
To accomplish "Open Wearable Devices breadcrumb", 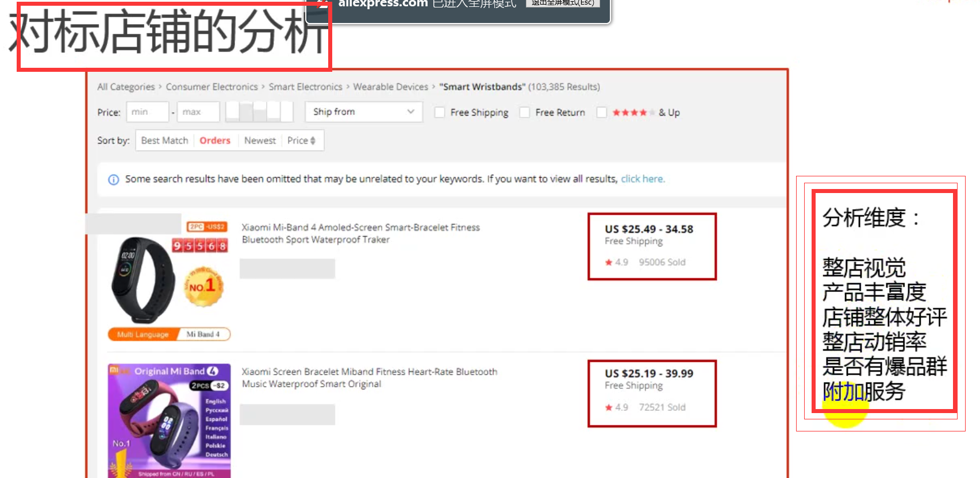I will coord(391,87).
